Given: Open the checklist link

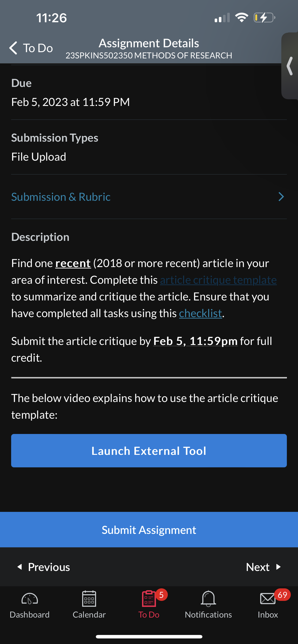Looking at the screenshot, I should click(201, 313).
